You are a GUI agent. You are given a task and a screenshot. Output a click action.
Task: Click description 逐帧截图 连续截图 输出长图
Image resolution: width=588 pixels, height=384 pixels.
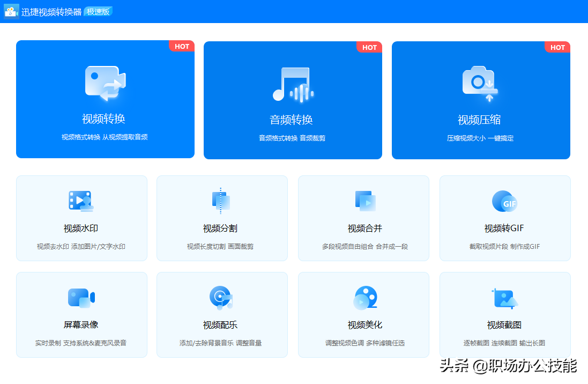(504, 343)
